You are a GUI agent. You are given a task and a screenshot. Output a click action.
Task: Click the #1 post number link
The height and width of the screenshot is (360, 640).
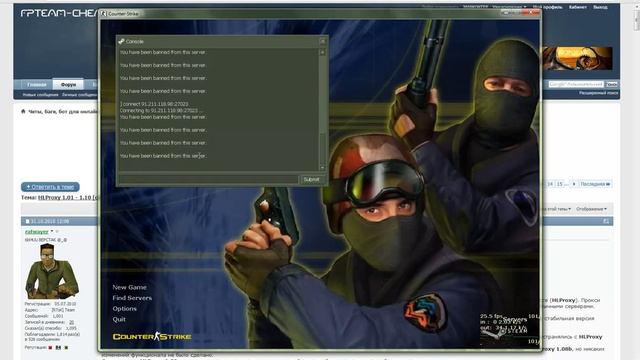click(x=606, y=221)
